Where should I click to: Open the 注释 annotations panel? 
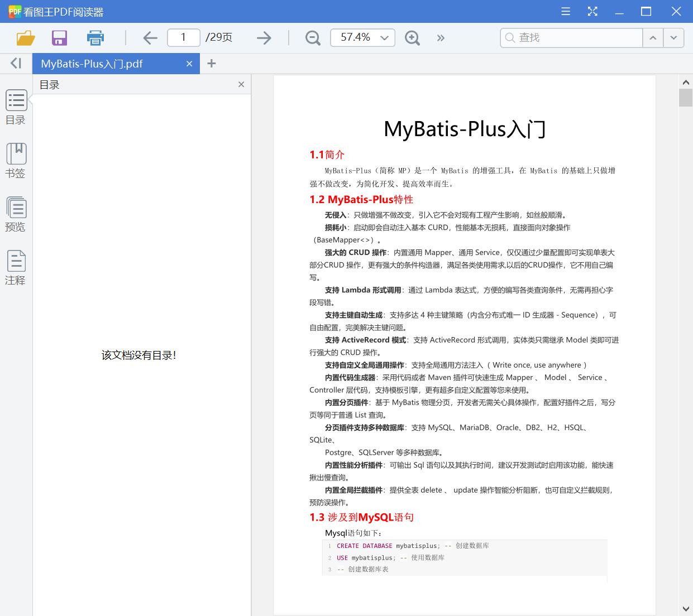coord(16,268)
